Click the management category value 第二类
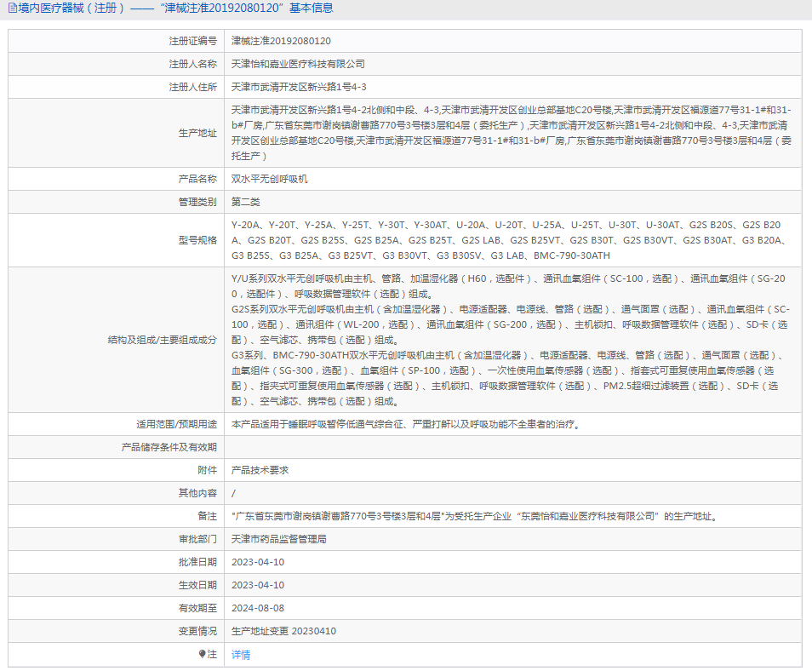Viewport: 812px width, 671px height. pos(246,203)
